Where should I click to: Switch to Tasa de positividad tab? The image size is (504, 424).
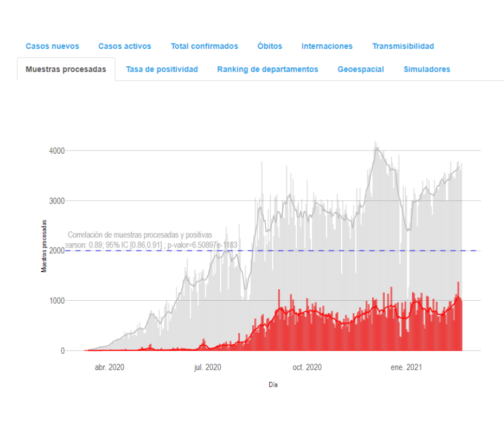162,69
